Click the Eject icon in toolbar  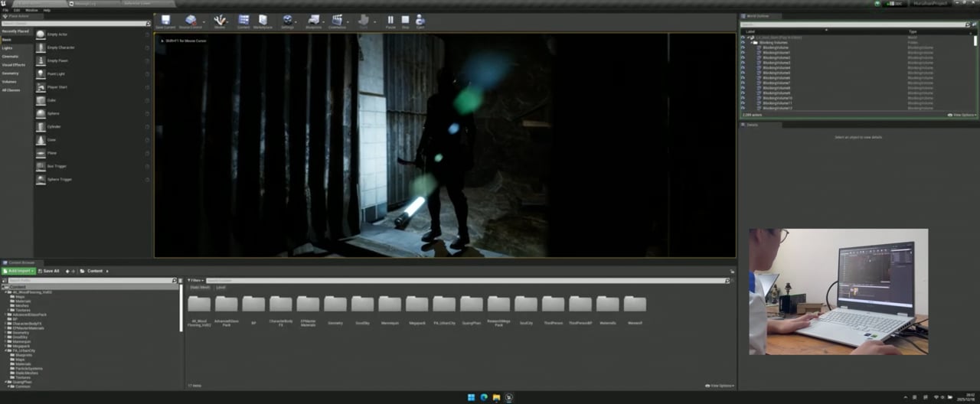(x=420, y=21)
